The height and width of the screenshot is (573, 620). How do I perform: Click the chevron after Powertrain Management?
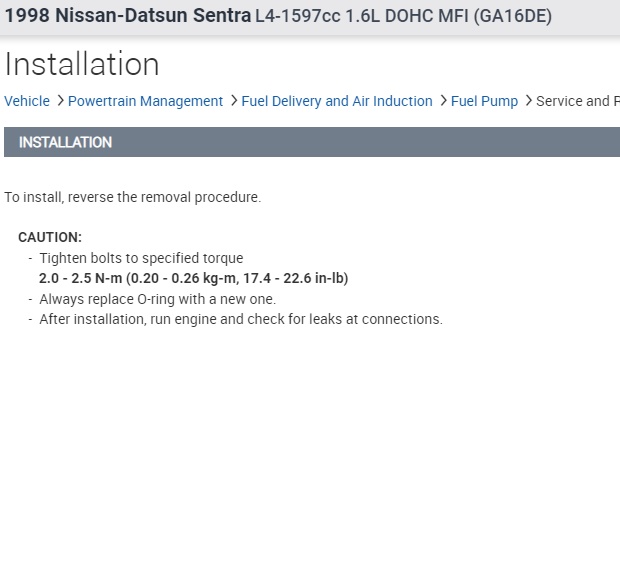(233, 101)
